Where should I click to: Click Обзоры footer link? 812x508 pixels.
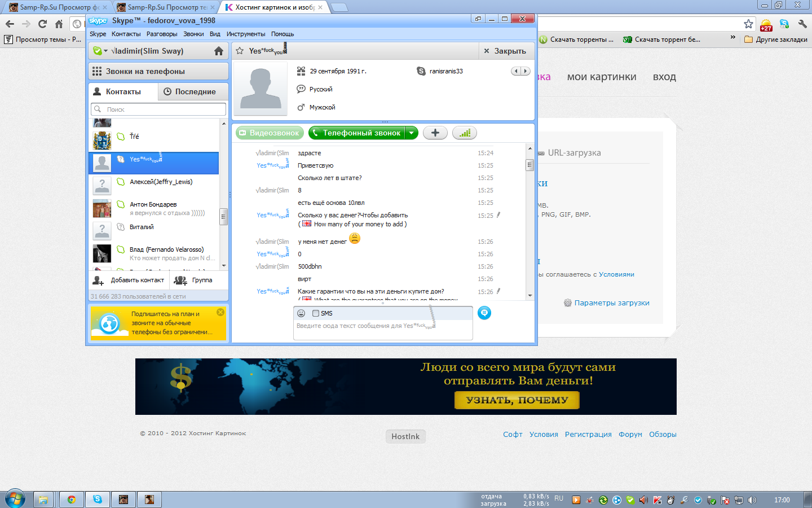(x=663, y=435)
